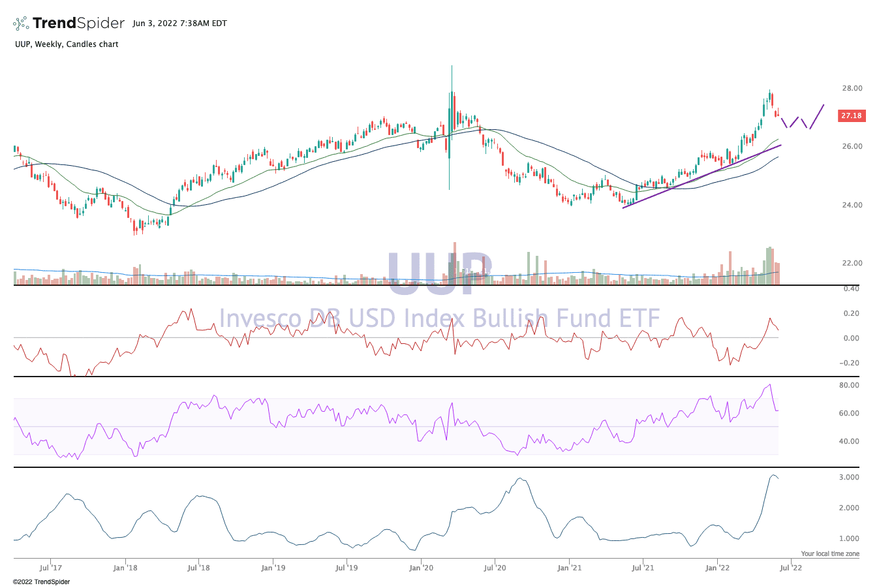
Task: Click the TrendSpider logo icon
Action: tap(21, 23)
